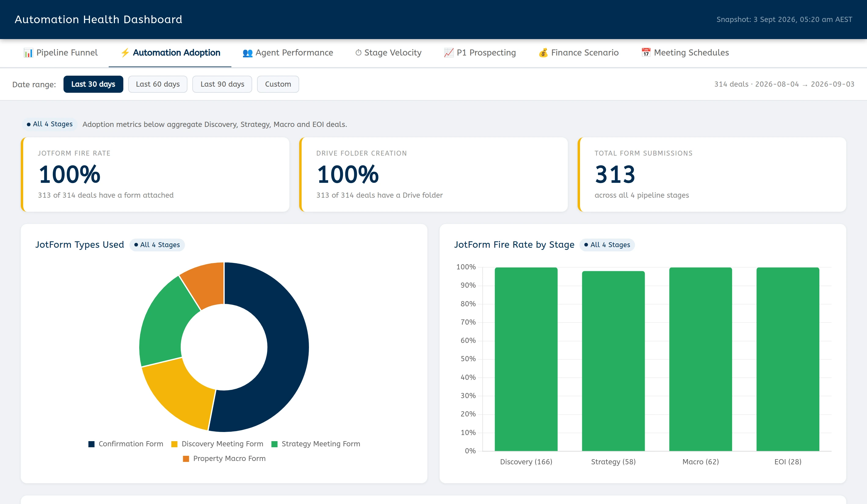867x504 pixels.
Task: Switch to the Meeting Schedules tab
Action: tap(685, 52)
